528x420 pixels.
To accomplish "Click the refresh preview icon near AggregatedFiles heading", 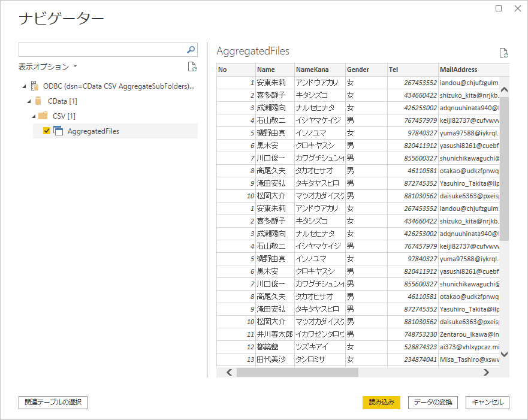I will coord(502,53).
